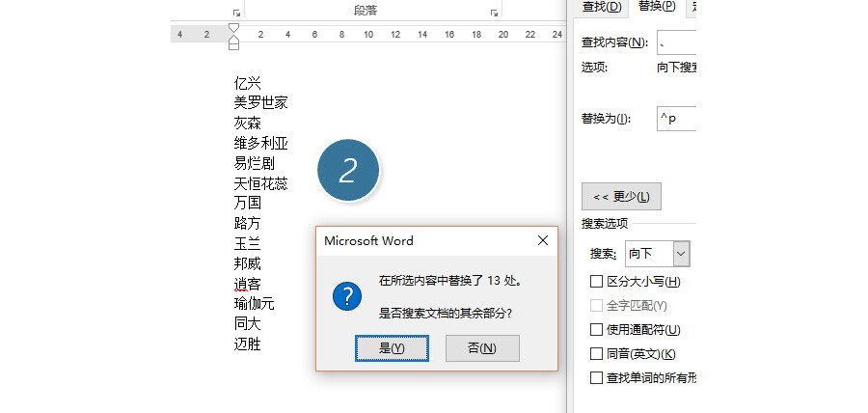Open the 搜索 direction dropdown
The width and height of the screenshot is (868, 413).
coord(681,254)
